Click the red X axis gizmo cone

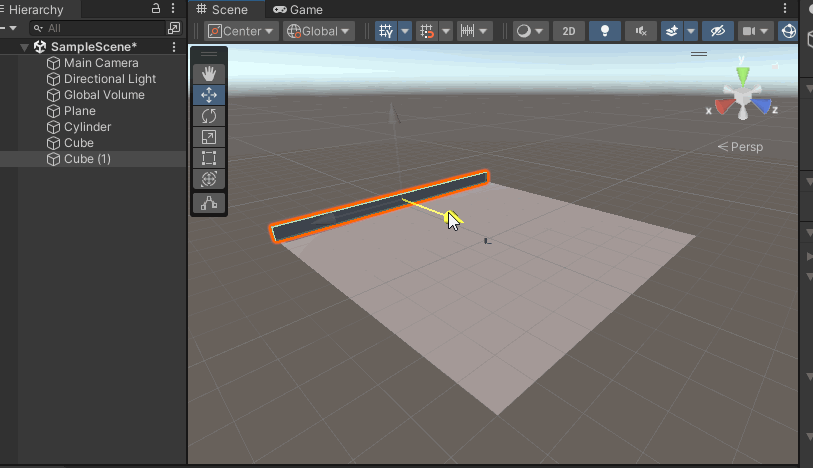click(724, 106)
